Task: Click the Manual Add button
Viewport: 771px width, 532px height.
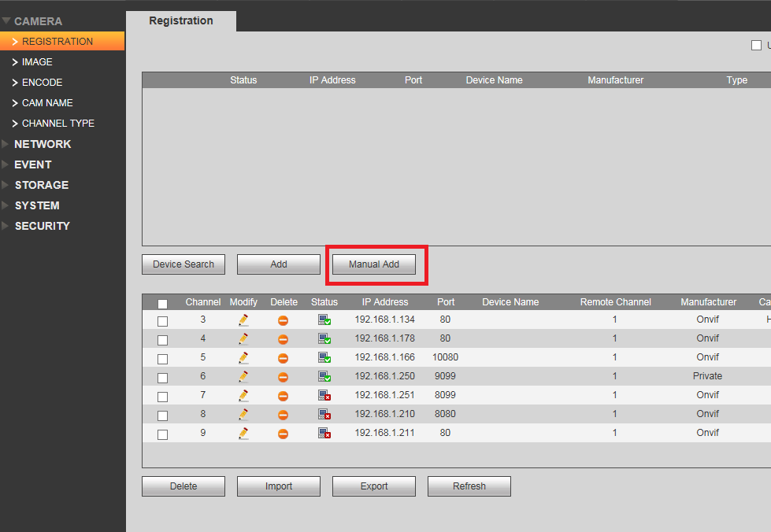Action: click(374, 264)
